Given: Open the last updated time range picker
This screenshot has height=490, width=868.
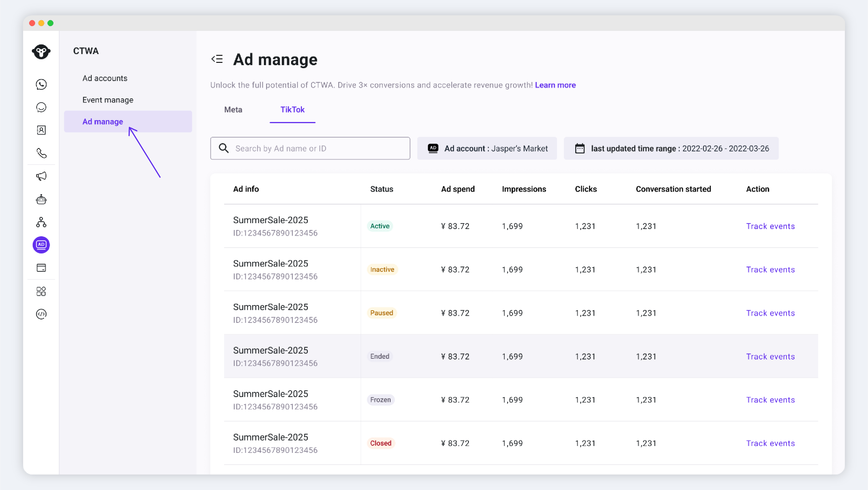Looking at the screenshot, I should 671,148.
